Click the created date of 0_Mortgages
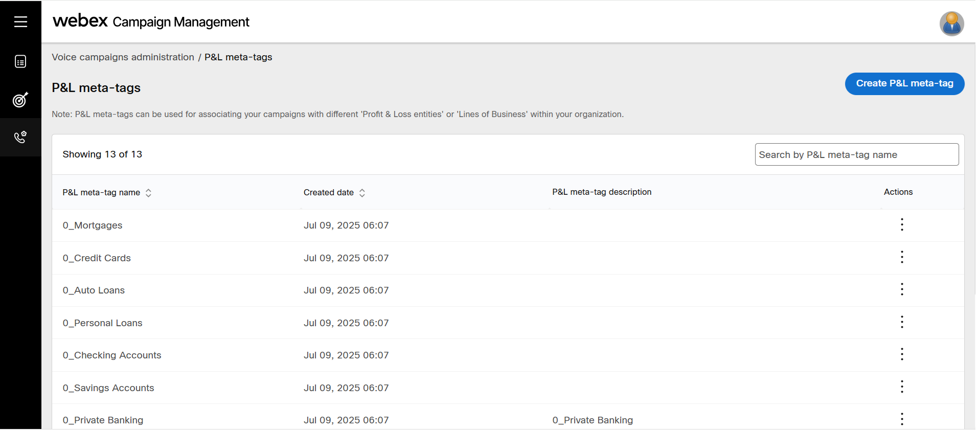This screenshot has height=430, width=980. 346,225
